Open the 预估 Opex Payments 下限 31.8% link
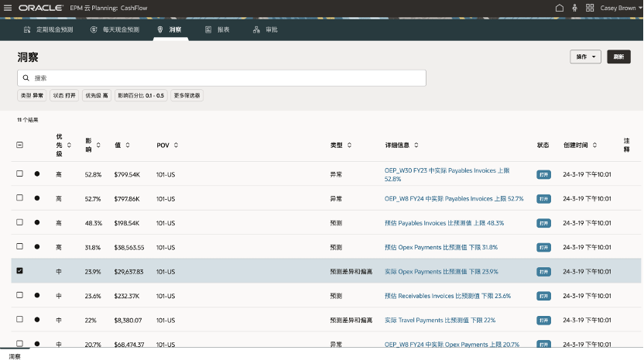Screen dimensions: 644x364 pyautogui.click(x=440, y=247)
